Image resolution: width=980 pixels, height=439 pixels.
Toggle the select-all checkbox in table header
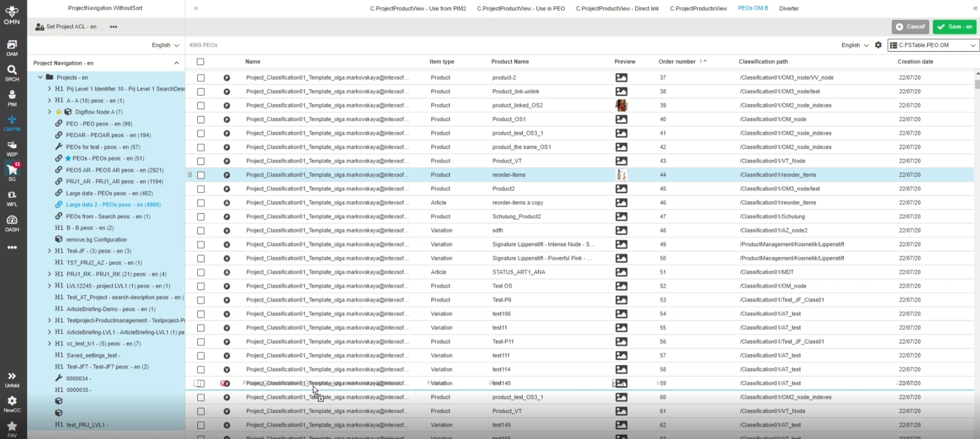coord(200,61)
